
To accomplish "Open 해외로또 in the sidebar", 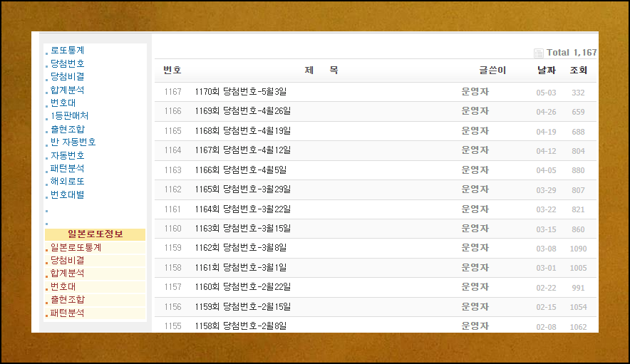I will coord(67,181).
